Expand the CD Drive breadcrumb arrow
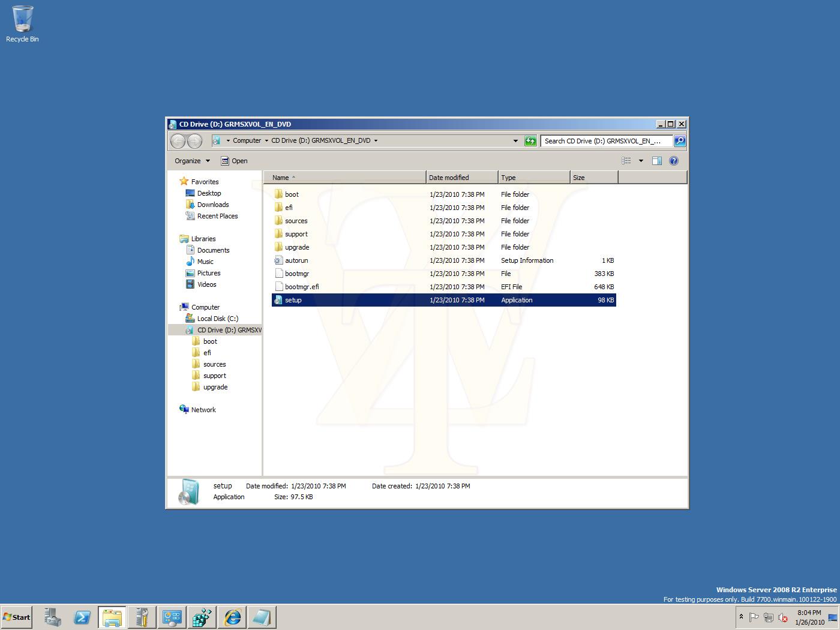The image size is (840, 630). tap(376, 141)
